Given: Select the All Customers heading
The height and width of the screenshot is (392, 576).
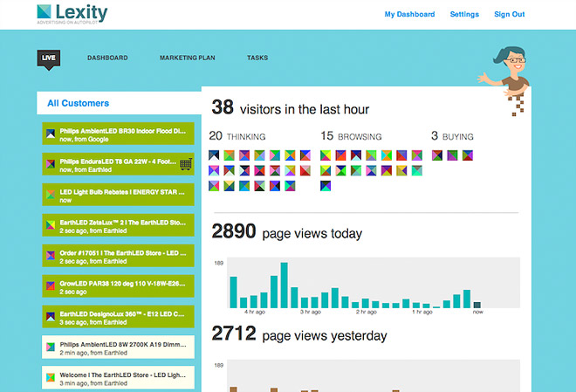Looking at the screenshot, I should [x=79, y=103].
